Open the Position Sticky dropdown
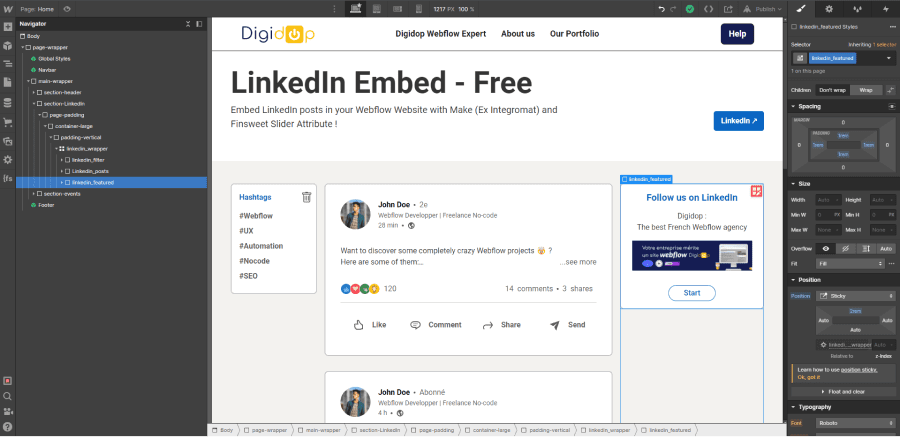The width and height of the screenshot is (900, 437). click(855, 296)
